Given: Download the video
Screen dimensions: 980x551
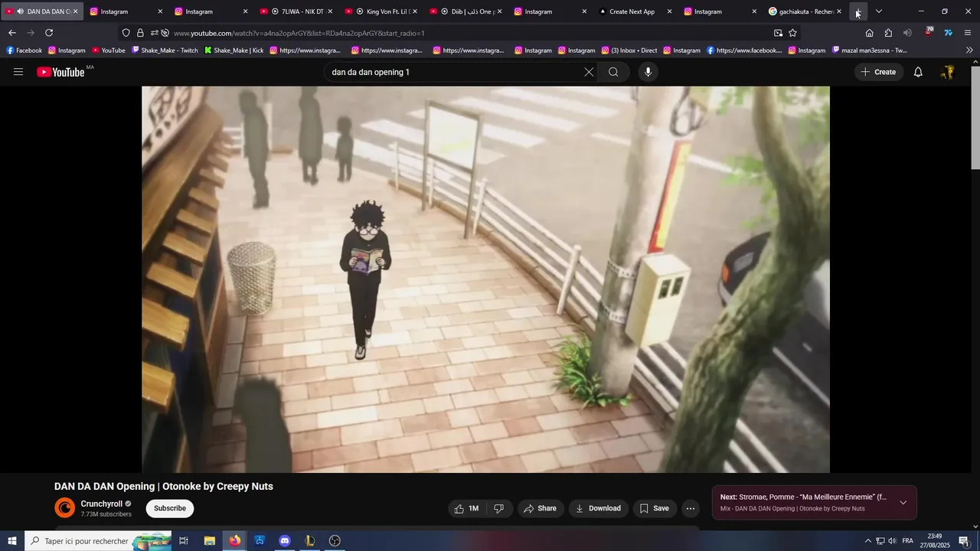Looking at the screenshot, I should coord(598,508).
